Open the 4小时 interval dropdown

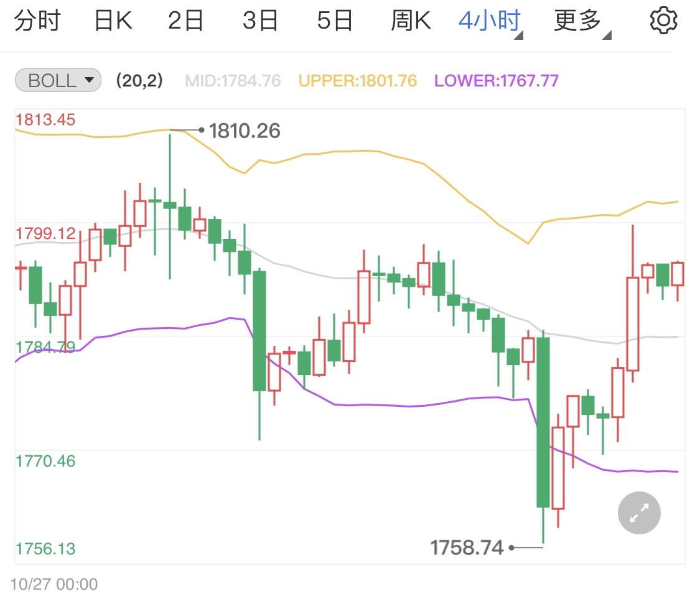point(491,21)
